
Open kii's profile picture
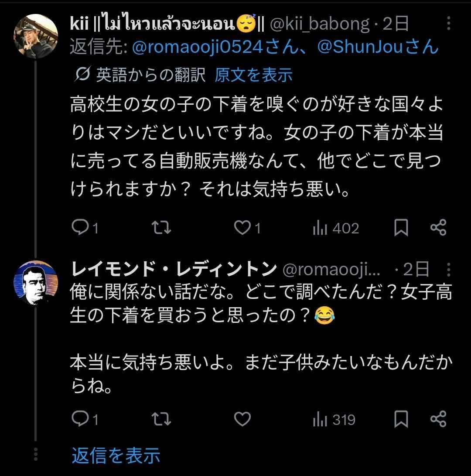[x=35, y=36]
